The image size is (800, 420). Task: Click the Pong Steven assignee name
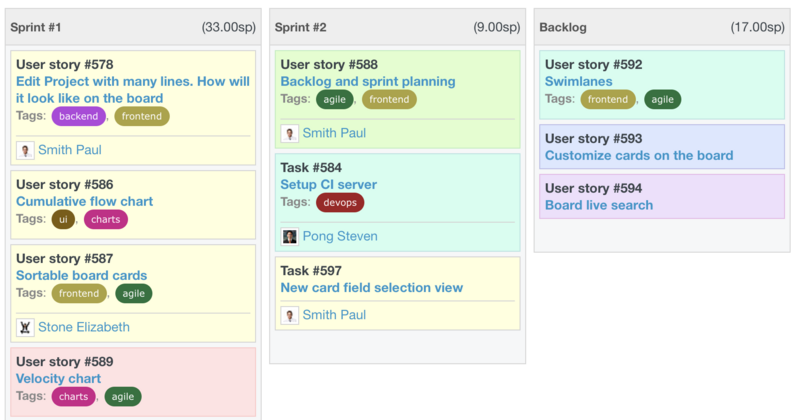(x=341, y=237)
